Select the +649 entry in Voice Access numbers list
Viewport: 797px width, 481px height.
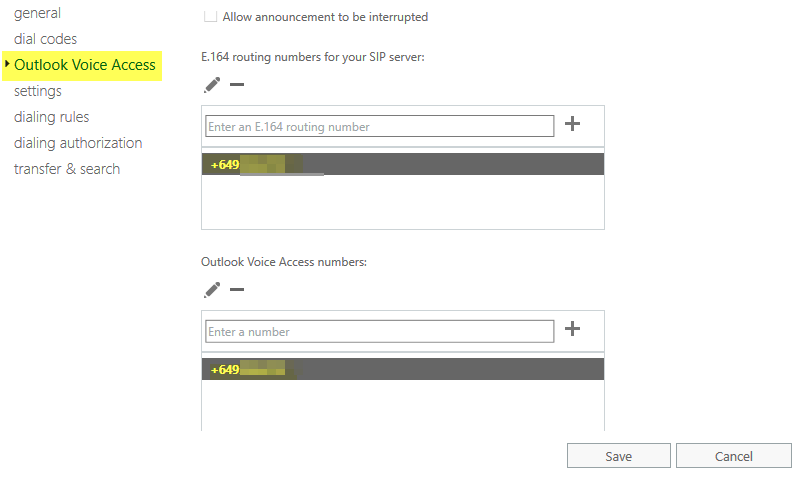point(402,369)
